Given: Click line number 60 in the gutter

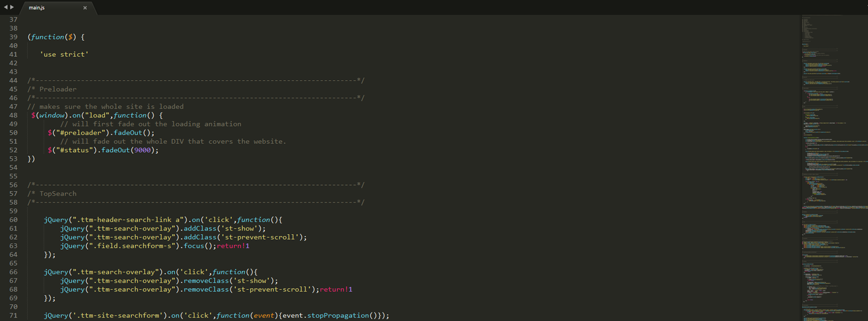Looking at the screenshot, I should pos(13,220).
